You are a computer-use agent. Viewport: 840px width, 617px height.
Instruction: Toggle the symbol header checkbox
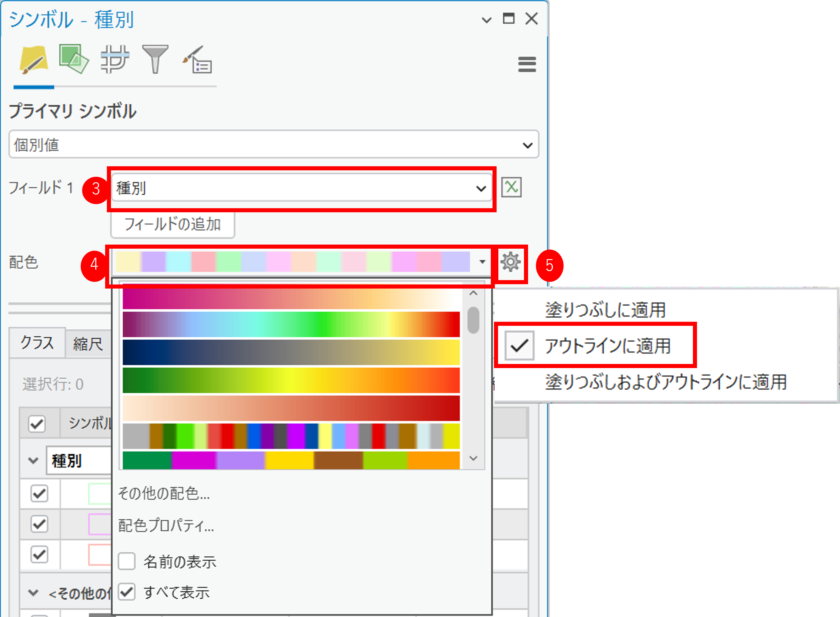(37, 424)
